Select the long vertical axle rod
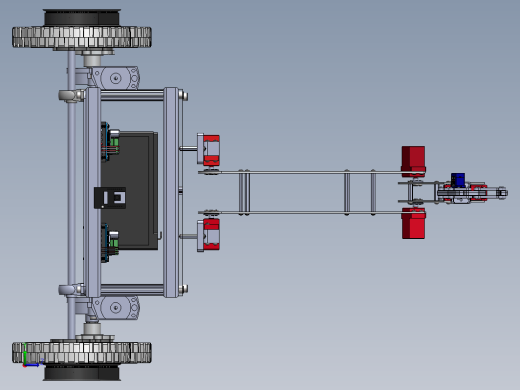Viewport: 520px width, 390px height. 71,195
